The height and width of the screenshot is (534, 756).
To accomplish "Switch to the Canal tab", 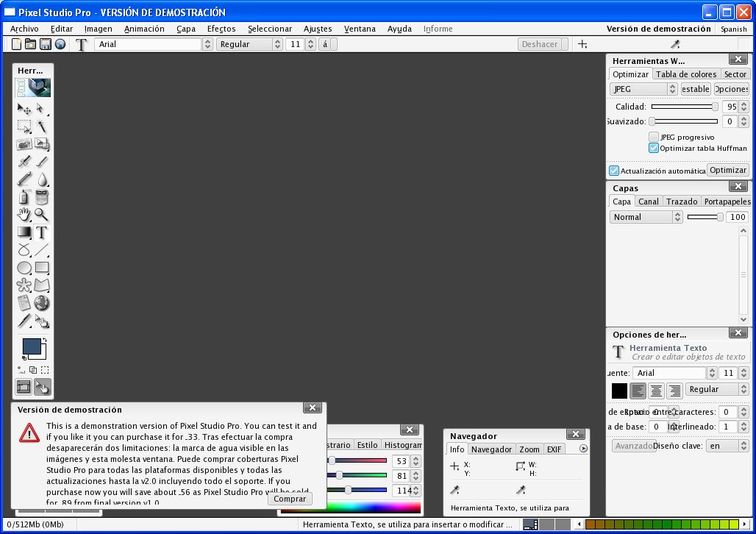I will click(649, 202).
